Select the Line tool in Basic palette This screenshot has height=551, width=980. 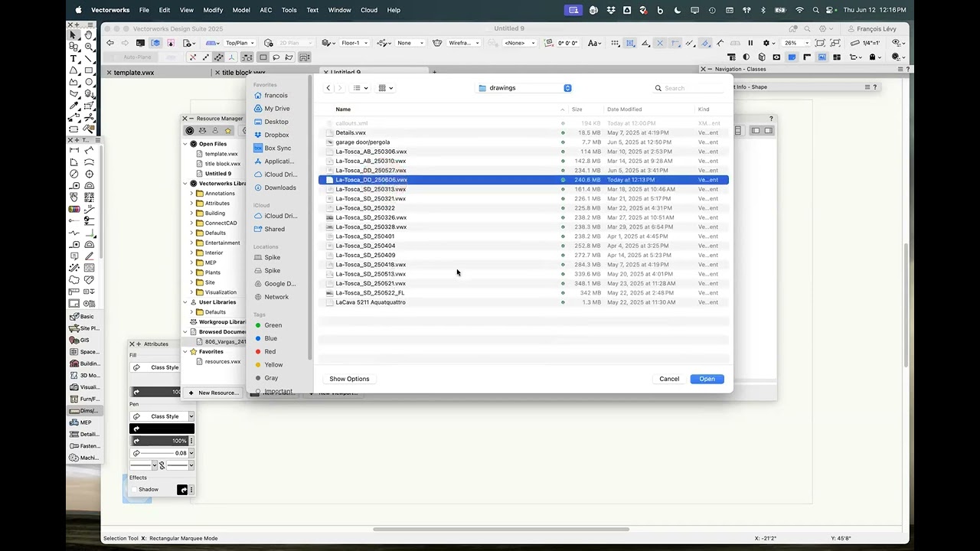(89, 58)
